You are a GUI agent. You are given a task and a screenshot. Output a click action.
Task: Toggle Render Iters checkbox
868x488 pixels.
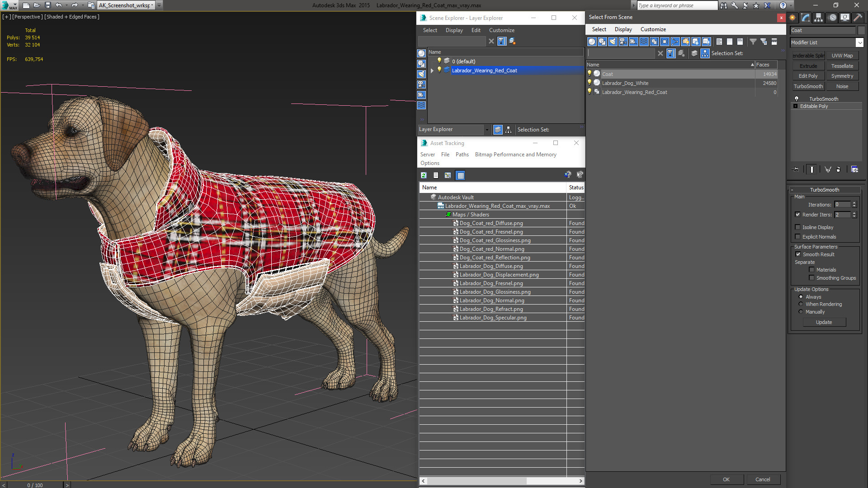(798, 215)
